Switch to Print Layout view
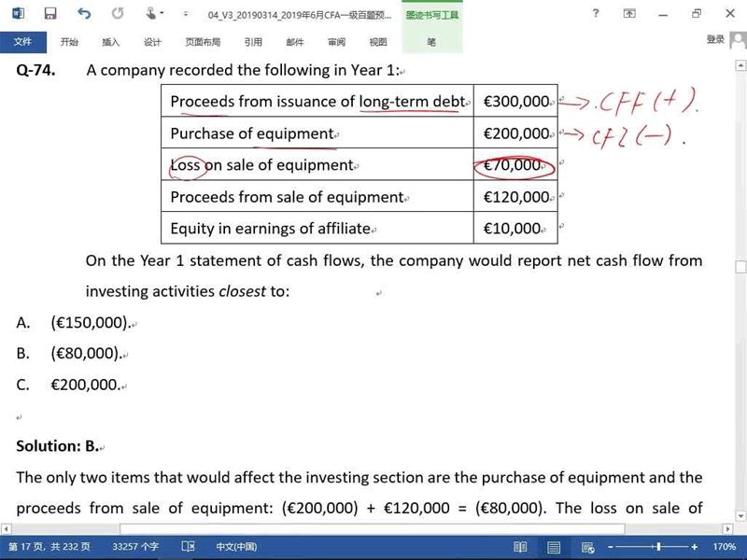This screenshot has height=560, width=747. (x=554, y=547)
